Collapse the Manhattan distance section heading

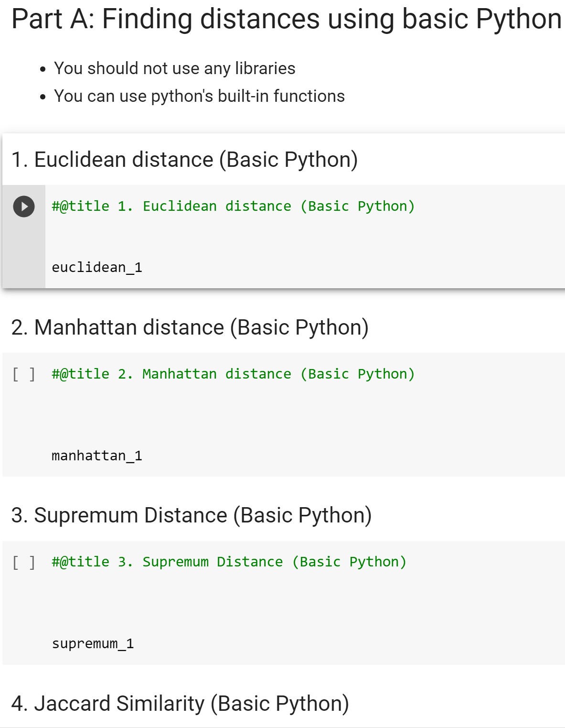[x=189, y=327]
